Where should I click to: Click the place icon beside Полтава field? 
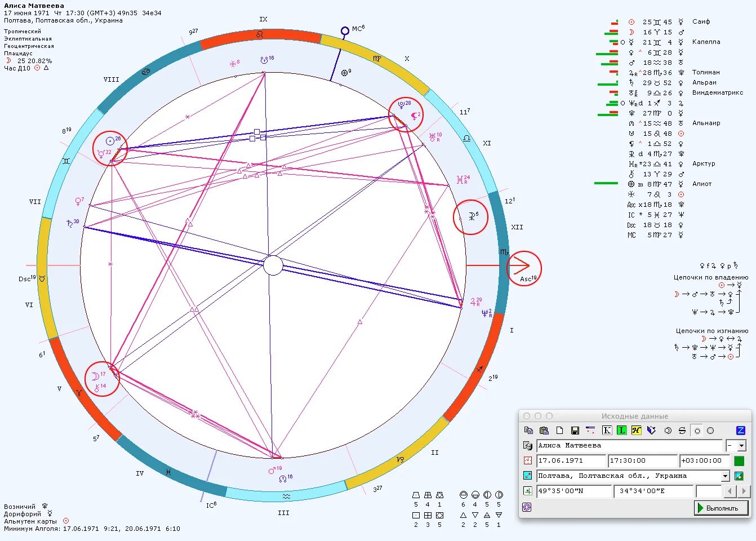pyautogui.click(x=527, y=476)
